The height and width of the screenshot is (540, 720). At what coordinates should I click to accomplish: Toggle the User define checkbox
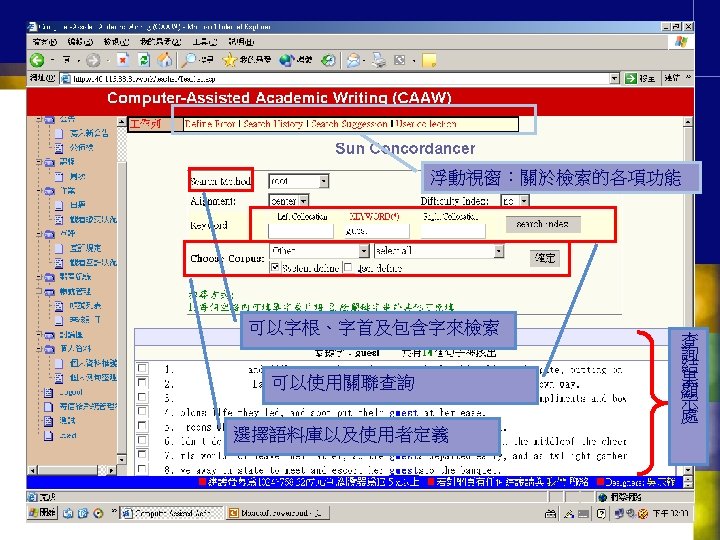(x=348, y=267)
